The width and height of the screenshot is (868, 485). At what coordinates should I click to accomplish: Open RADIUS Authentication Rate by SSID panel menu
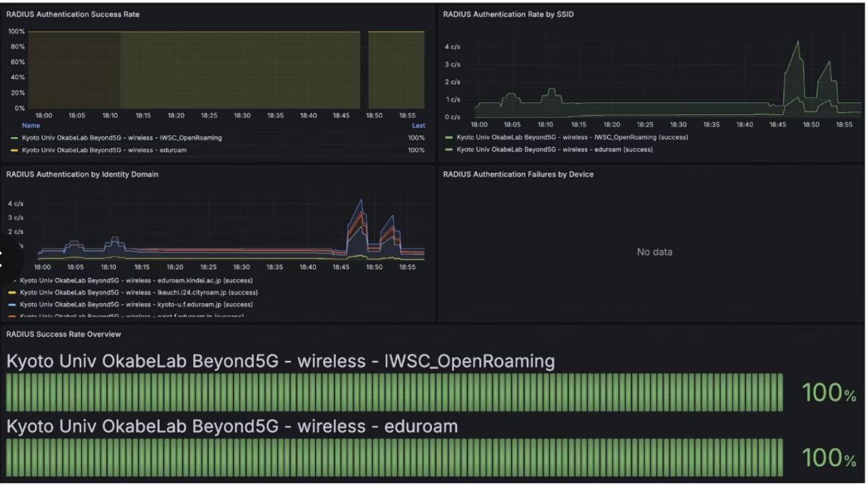click(508, 15)
